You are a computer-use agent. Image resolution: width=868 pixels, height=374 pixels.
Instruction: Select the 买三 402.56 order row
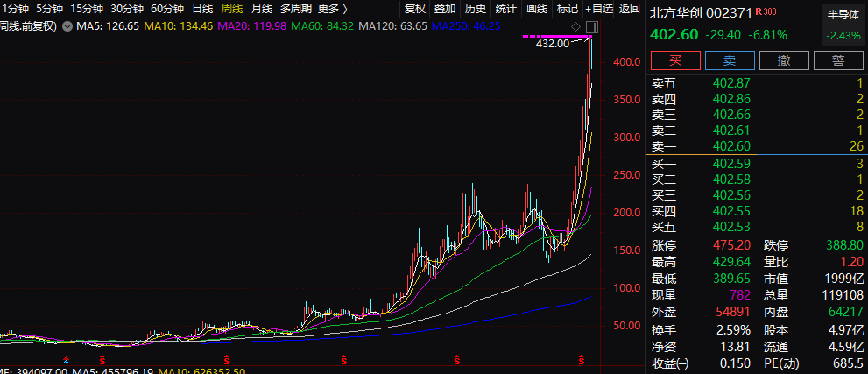click(x=757, y=194)
